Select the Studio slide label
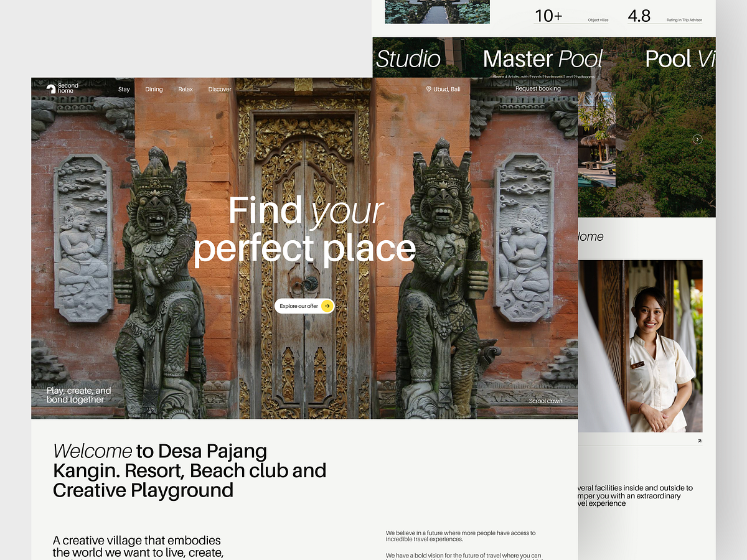 [408, 59]
